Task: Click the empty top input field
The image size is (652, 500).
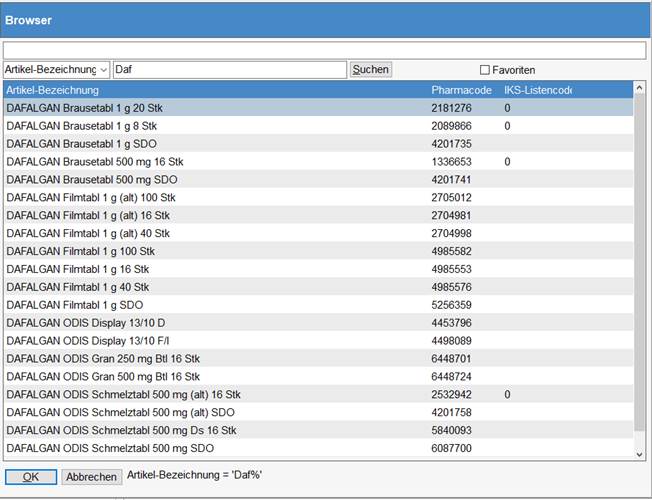Action: coord(324,49)
